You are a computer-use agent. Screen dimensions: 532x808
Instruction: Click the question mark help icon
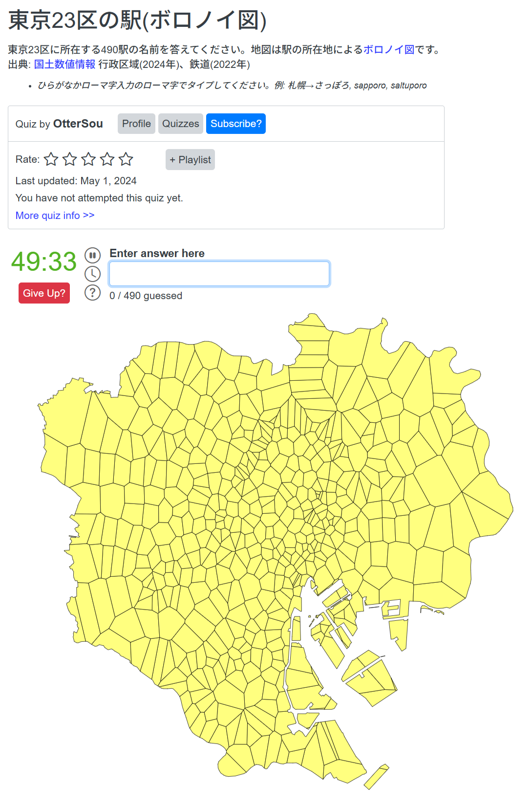[x=92, y=293]
